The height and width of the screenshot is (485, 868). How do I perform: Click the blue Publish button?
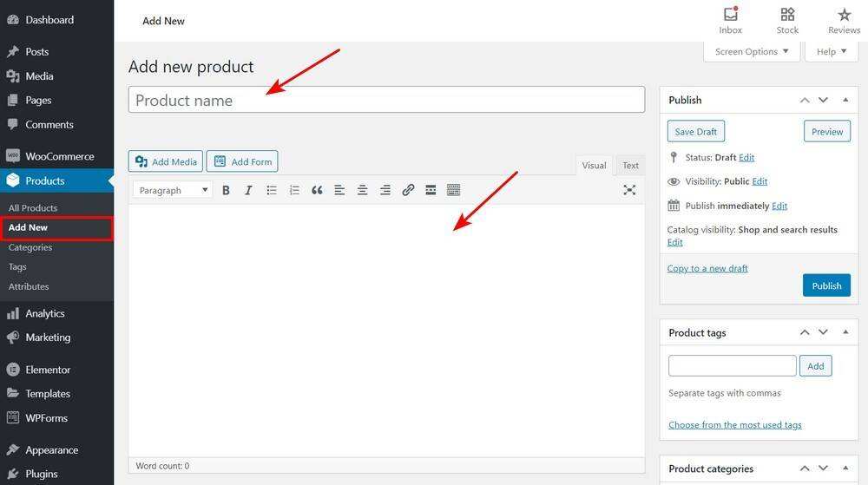pyautogui.click(x=826, y=285)
